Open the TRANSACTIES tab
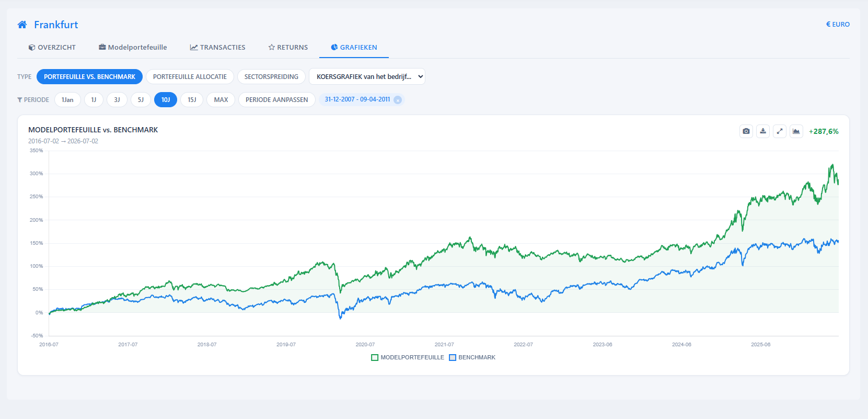Viewport: 868px width, 419px height. pos(217,47)
